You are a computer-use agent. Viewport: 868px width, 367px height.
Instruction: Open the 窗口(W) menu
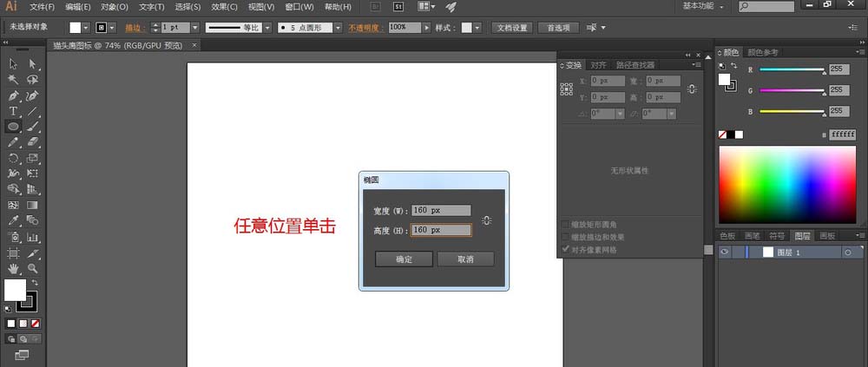299,7
